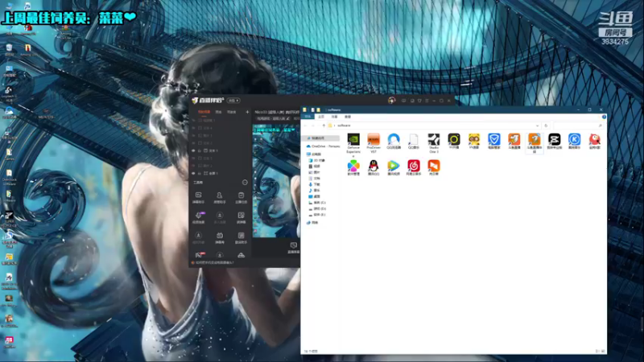
Task: Click the stream preview image in Douyu companion
Action: [276, 180]
